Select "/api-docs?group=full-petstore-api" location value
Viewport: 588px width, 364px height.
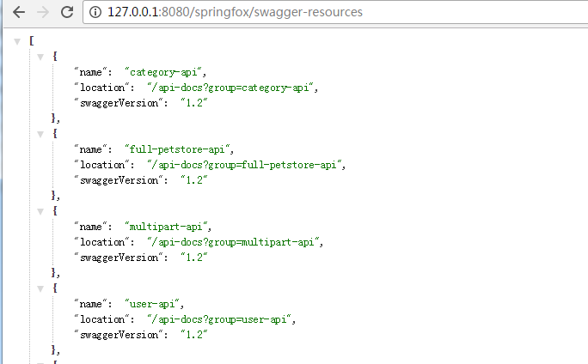[244, 165]
